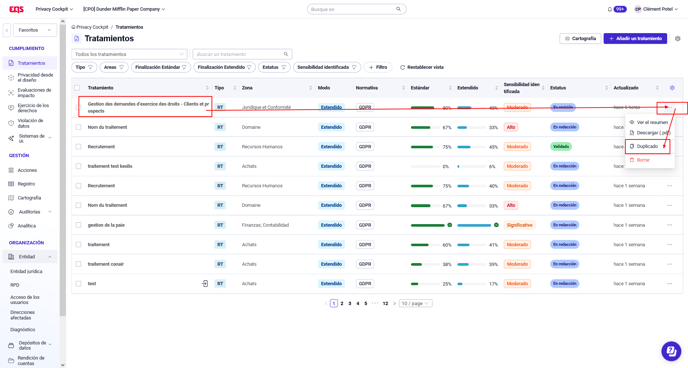Screen dimensions: 688x368
Task: Click the column settings gear in table header
Action: tap(672, 88)
